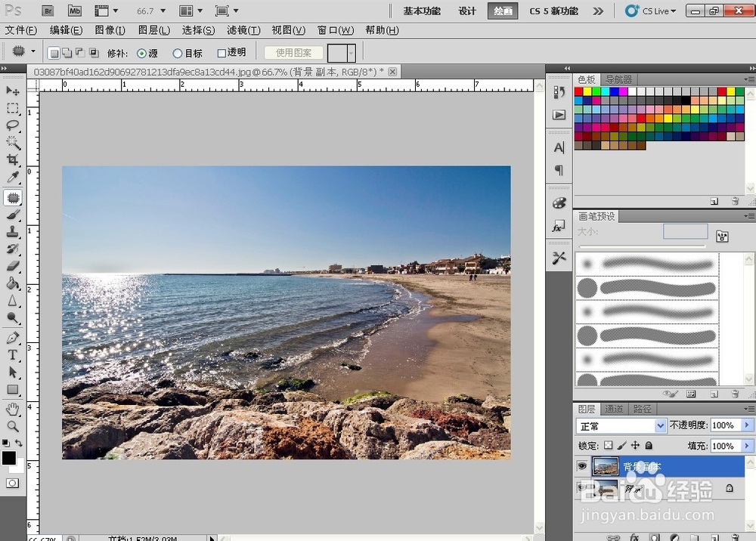Enable the Transparent checkbox

click(x=222, y=53)
